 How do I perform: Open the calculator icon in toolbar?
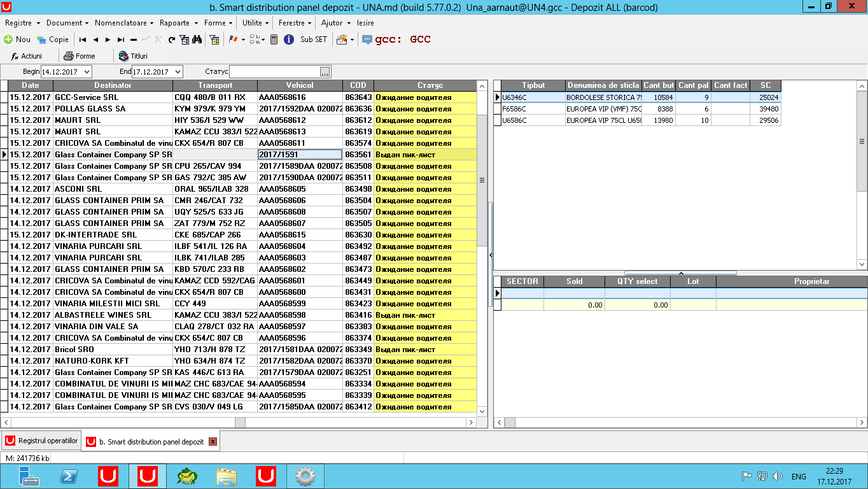(x=274, y=39)
